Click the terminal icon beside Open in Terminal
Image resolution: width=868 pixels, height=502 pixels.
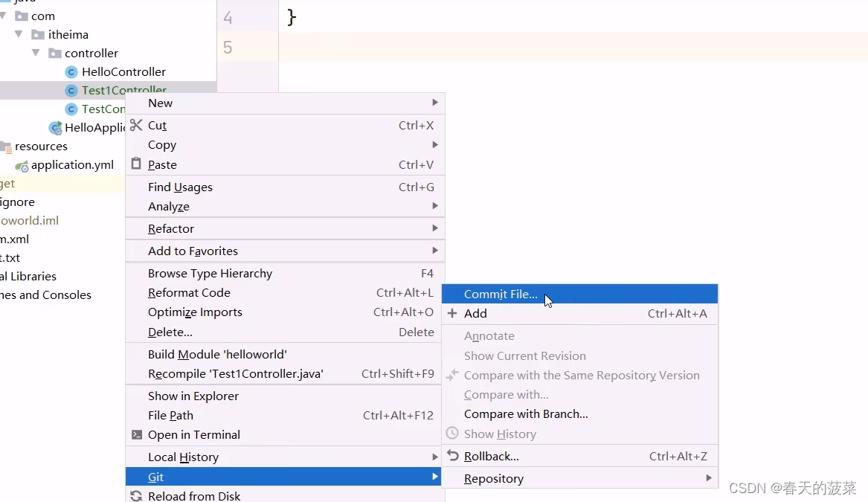point(137,434)
